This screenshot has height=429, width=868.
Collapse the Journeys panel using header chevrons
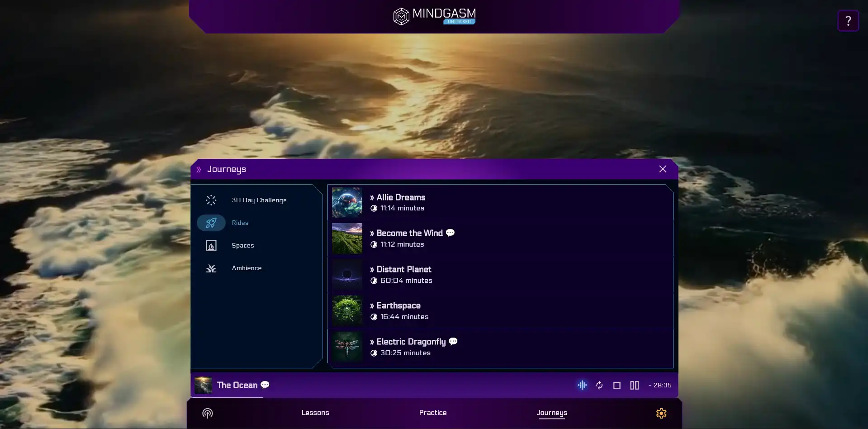click(199, 169)
